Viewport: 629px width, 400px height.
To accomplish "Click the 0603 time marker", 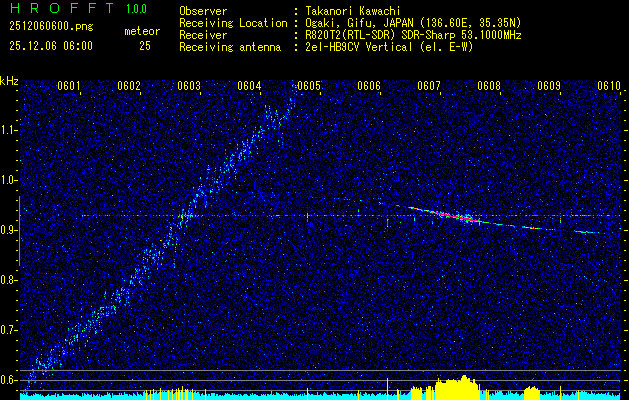I will [189, 86].
